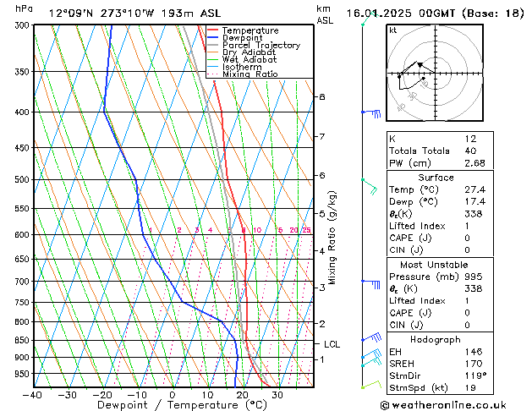Viewport: 532px width, 411px height.
Task: Click the weatheronline.co.uk copyright text
Action: (x=443, y=405)
